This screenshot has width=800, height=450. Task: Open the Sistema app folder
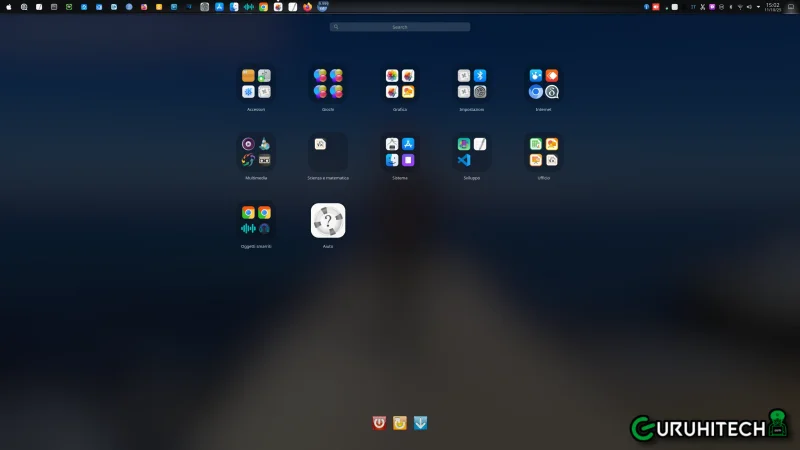pos(400,152)
